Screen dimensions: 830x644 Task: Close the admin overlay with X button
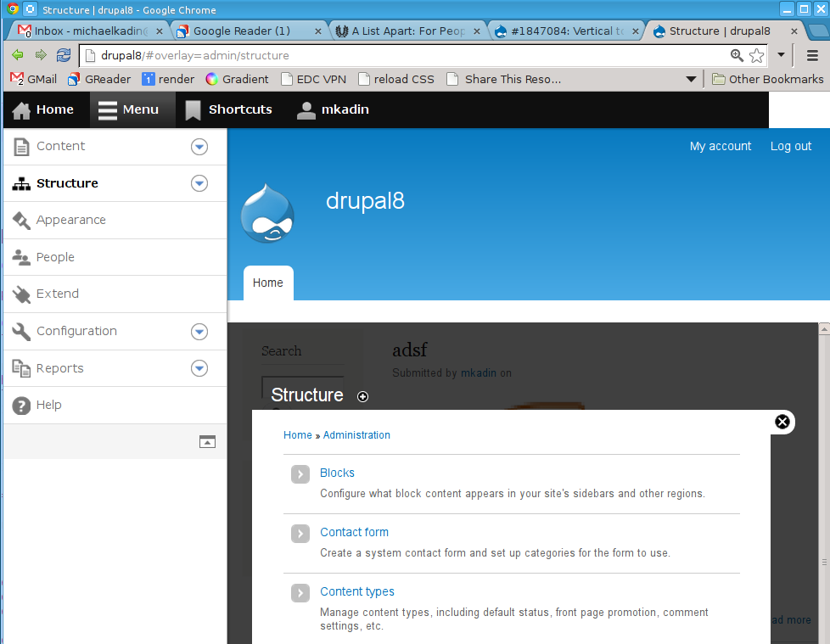tap(782, 422)
